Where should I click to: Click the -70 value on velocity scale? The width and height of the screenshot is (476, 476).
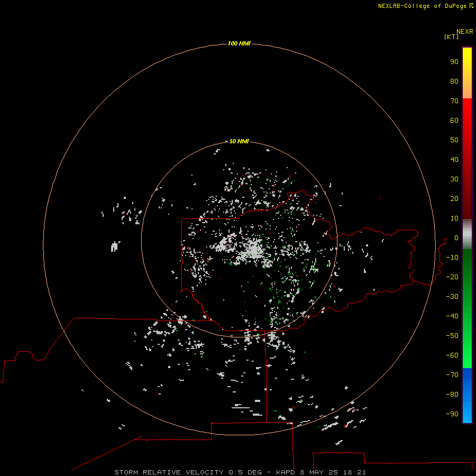tap(452, 375)
